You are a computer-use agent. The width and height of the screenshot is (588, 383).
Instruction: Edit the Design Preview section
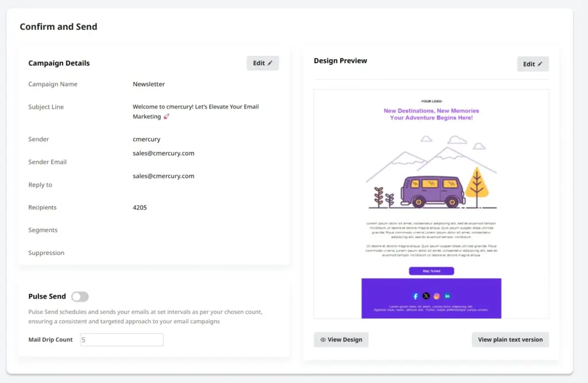point(532,64)
